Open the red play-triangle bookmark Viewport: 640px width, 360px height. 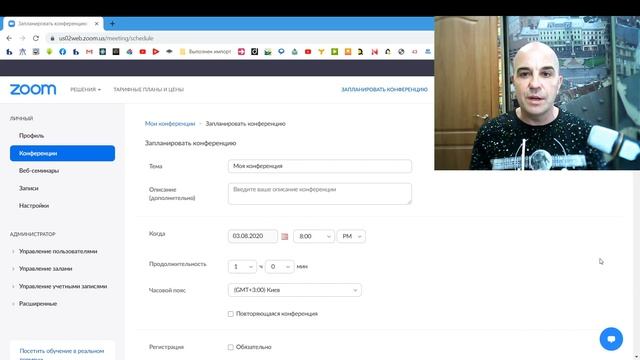156,52
